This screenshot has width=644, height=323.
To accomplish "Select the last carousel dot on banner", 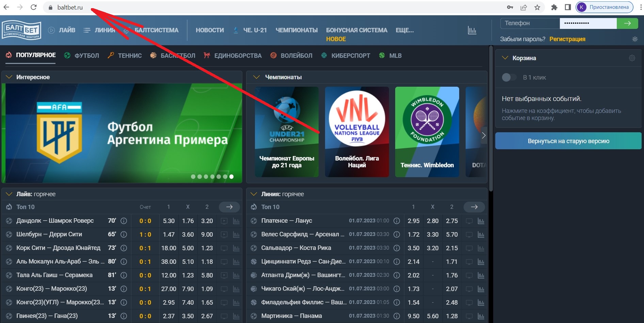I will 231,176.
